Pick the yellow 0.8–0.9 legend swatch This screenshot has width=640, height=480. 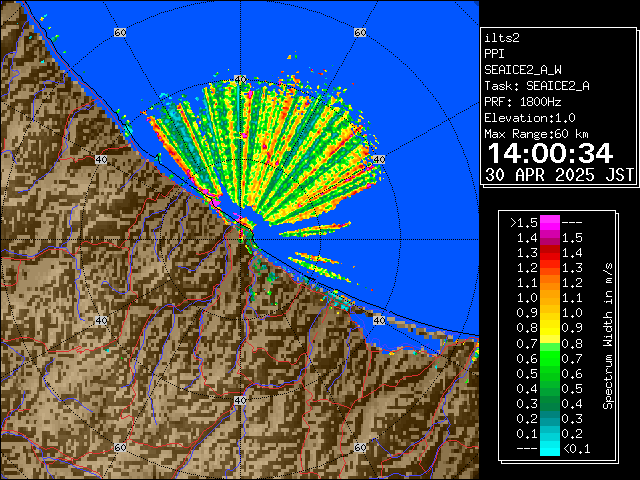pos(550,328)
